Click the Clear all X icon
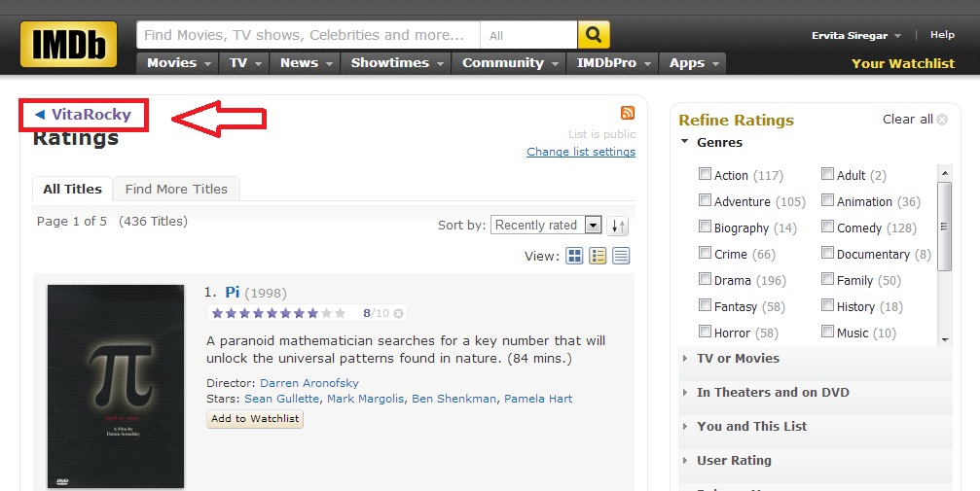Screen dimensions: 980x491 pyautogui.click(x=941, y=120)
